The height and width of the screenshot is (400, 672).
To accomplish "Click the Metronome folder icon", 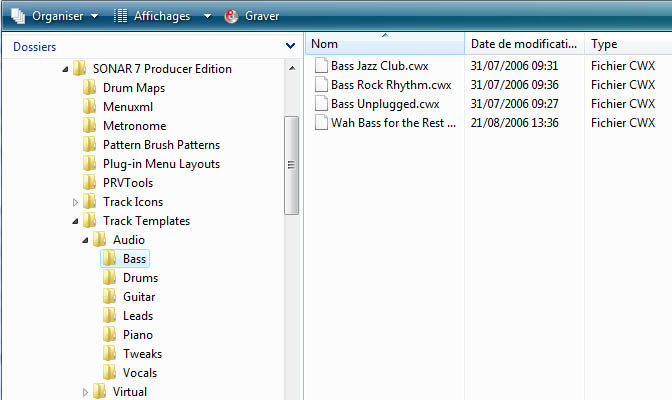I will [90, 126].
